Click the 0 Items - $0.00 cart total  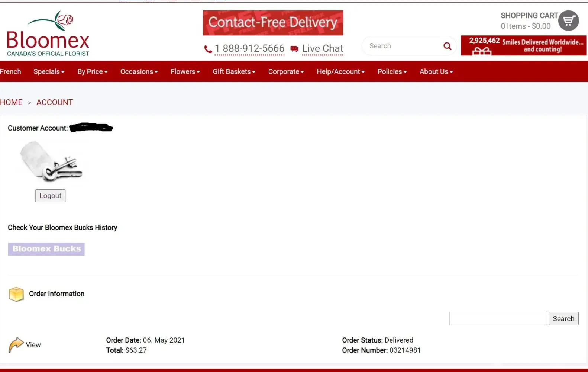(526, 26)
